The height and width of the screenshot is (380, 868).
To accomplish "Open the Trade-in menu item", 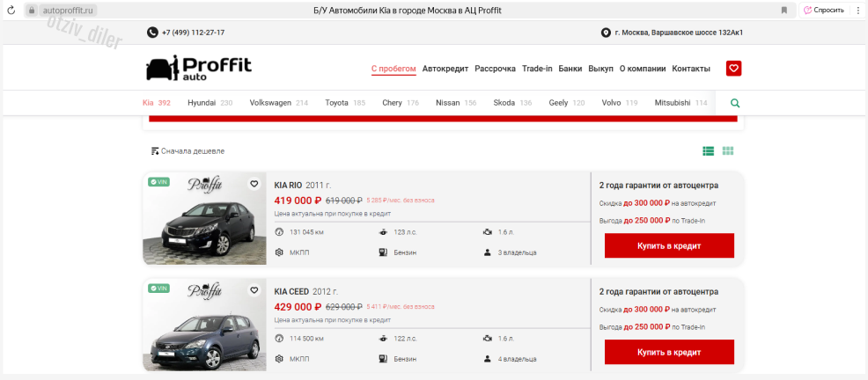I will click(x=537, y=69).
